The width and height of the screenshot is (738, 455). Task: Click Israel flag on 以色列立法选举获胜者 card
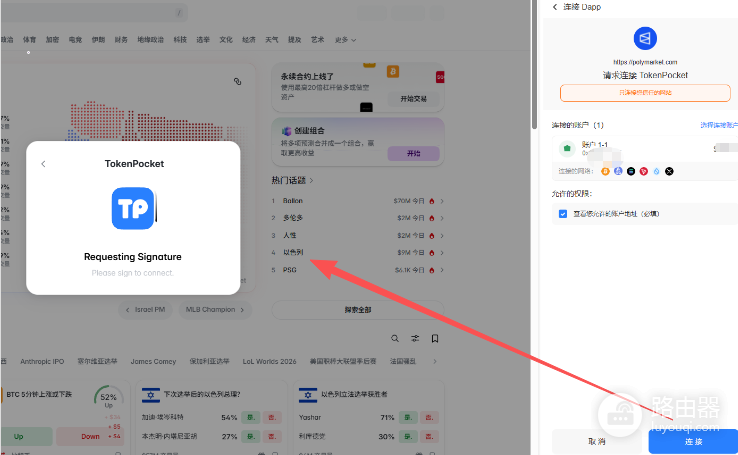pos(308,395)
